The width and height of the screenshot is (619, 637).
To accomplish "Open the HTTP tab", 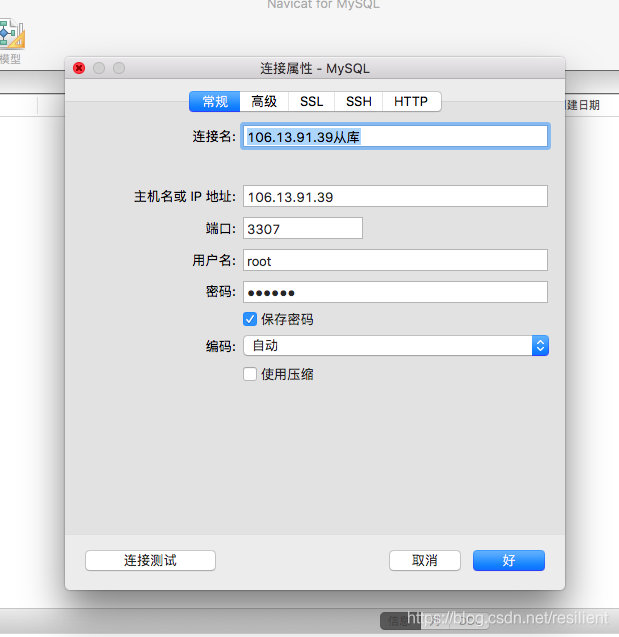I will (411, 102).
